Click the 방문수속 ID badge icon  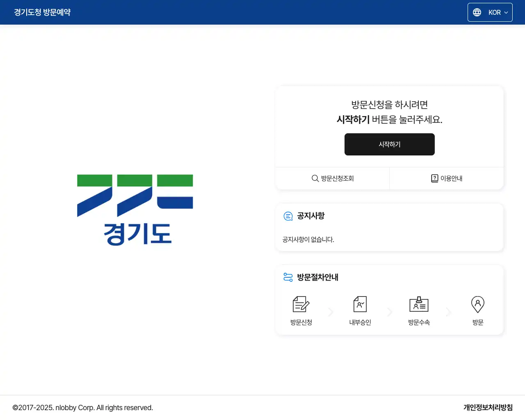(x=419, y=304)
